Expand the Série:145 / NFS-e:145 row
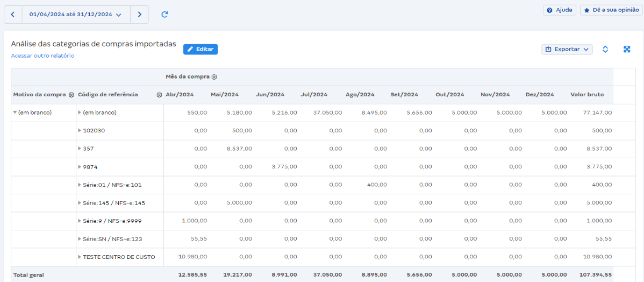This screenshot has height=282, width=644. [80, 203]
